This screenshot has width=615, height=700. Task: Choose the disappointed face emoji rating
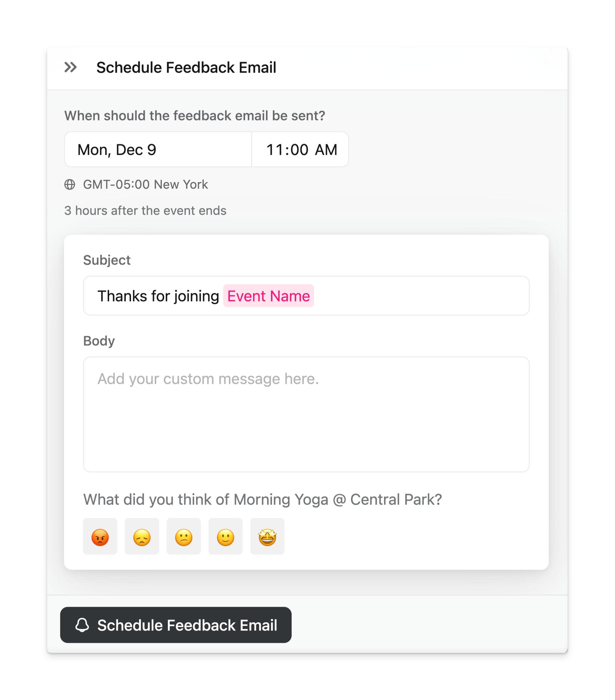(142, 537)
